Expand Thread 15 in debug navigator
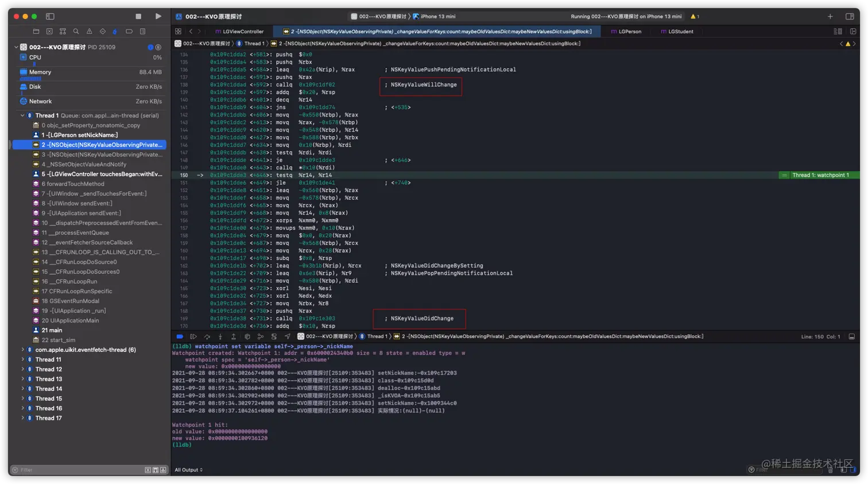Screen dimensions: 868x484 tap(22, 398)
